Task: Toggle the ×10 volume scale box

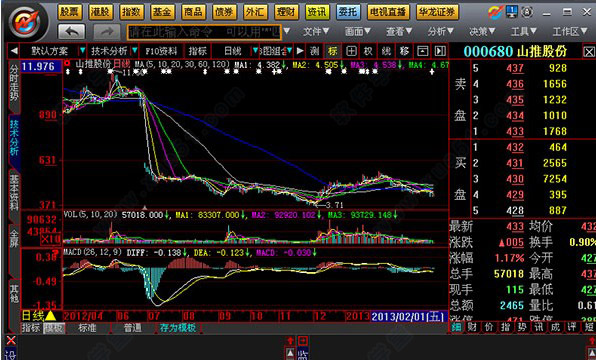Action: 51,239
